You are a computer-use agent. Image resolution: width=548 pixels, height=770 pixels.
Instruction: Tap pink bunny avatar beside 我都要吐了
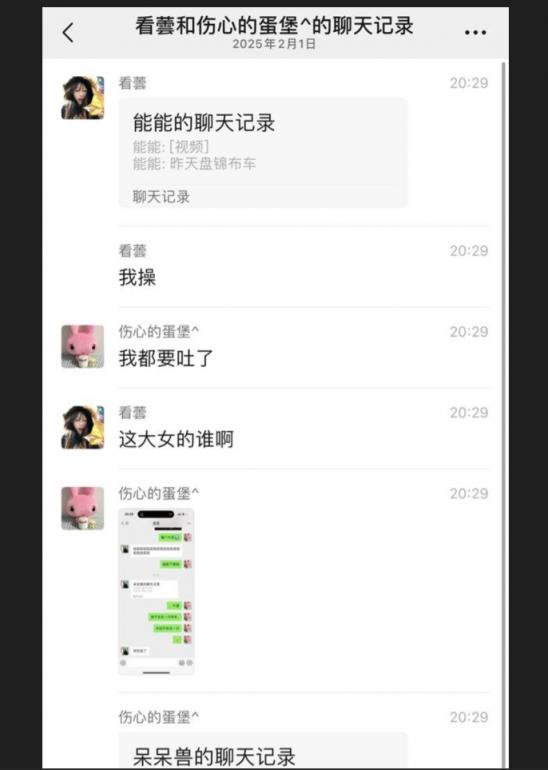click(82, 346)
